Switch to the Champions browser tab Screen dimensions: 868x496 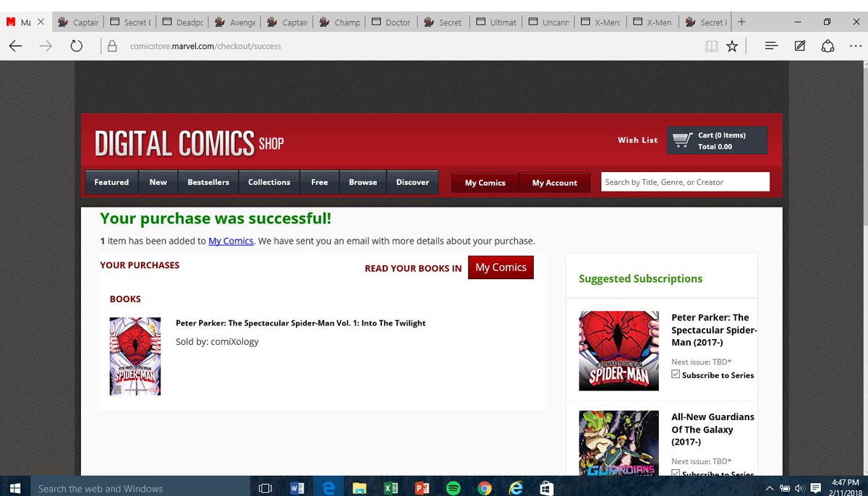339,22
